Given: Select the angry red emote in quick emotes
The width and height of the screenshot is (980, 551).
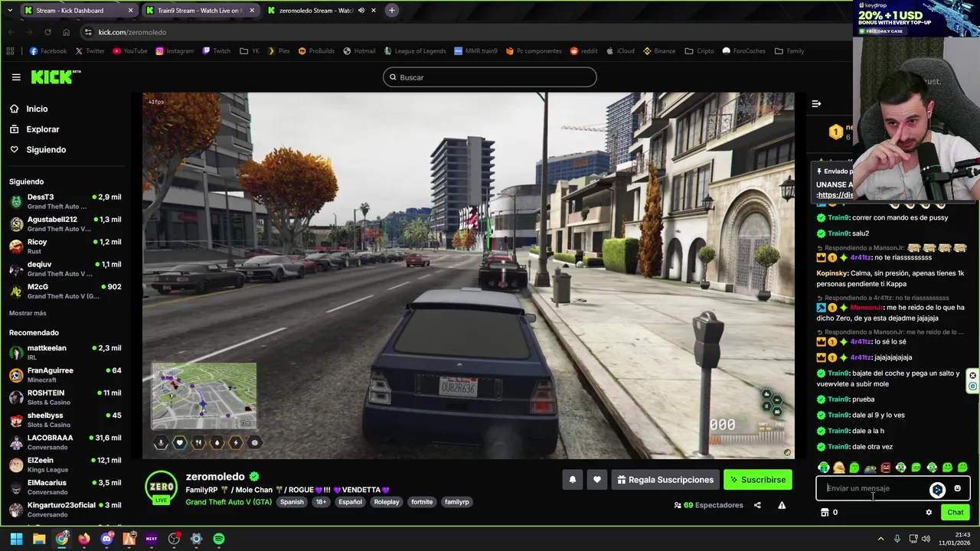Looking at the screenshot, I should tap(886, 468).
